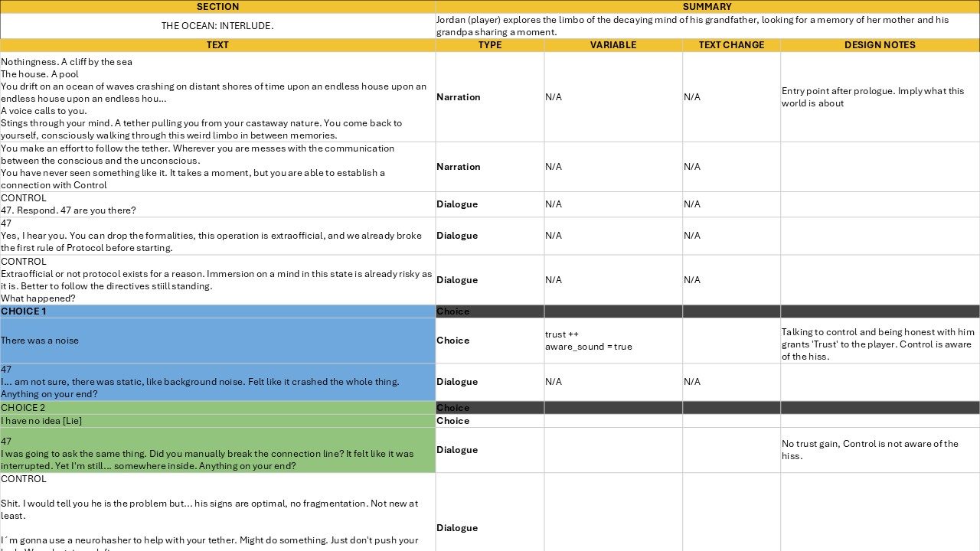This screenshot has height=551, width=980.
Task: Select the 'Nothingness. A cliff by the sea' text cell
Action: 217,97
